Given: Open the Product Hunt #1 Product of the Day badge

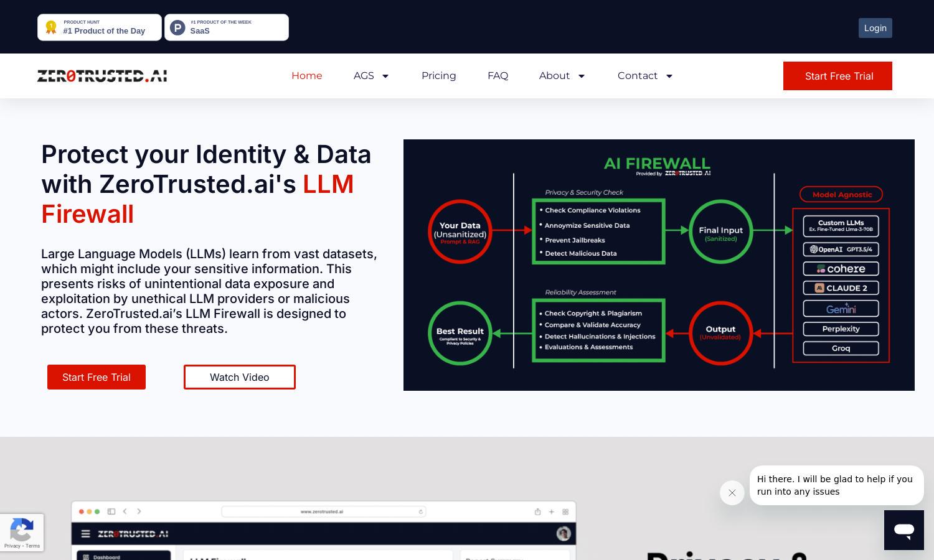Looking at the screenshot, I should 100,27.
